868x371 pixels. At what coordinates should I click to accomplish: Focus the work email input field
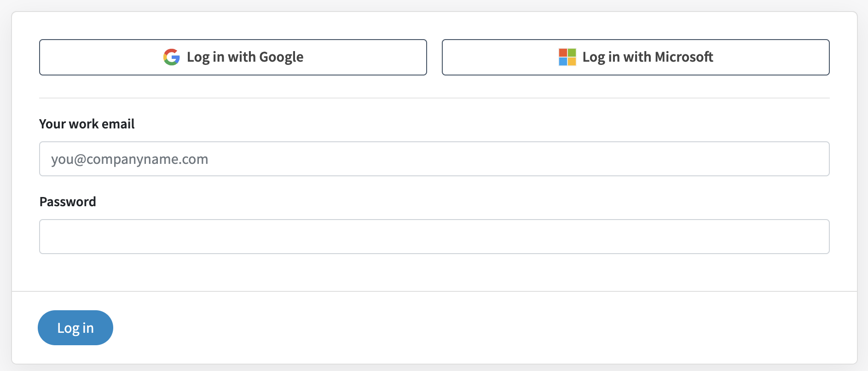click(x=434, y=159)
